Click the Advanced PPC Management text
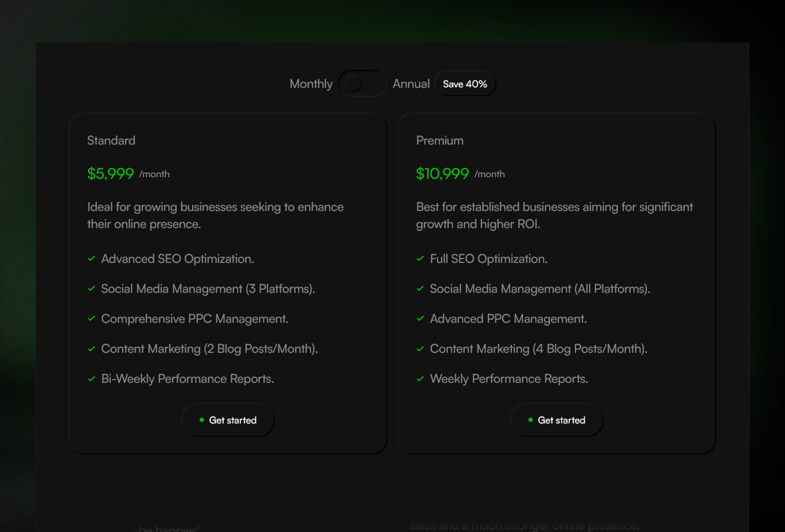The height and width of the screenshot is (532, 785). 508,319
